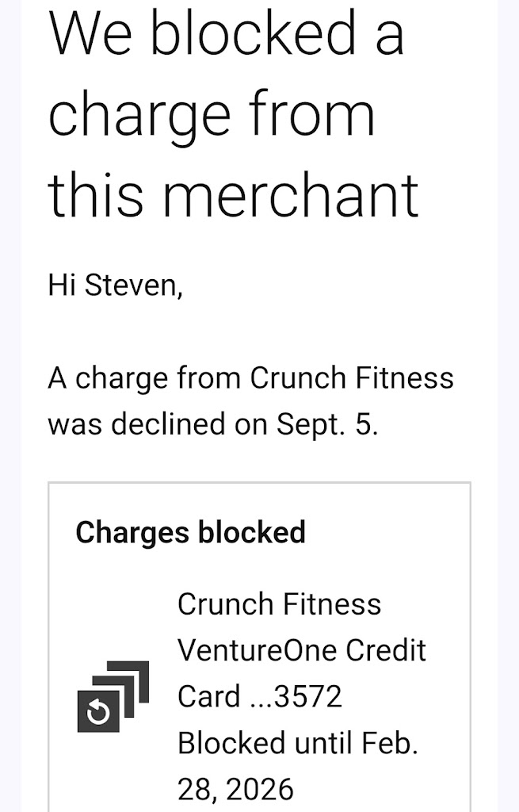
Task: Select the "Hi Steven," greeting line
Action: (x=116, y=285)
